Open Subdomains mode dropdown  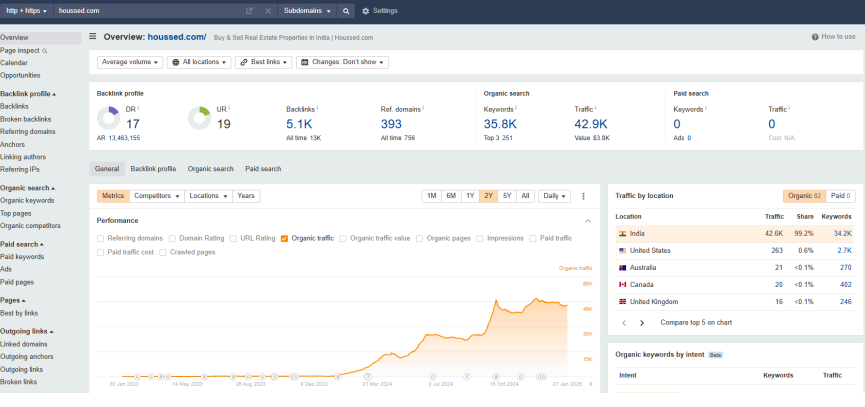pos(307,10)
